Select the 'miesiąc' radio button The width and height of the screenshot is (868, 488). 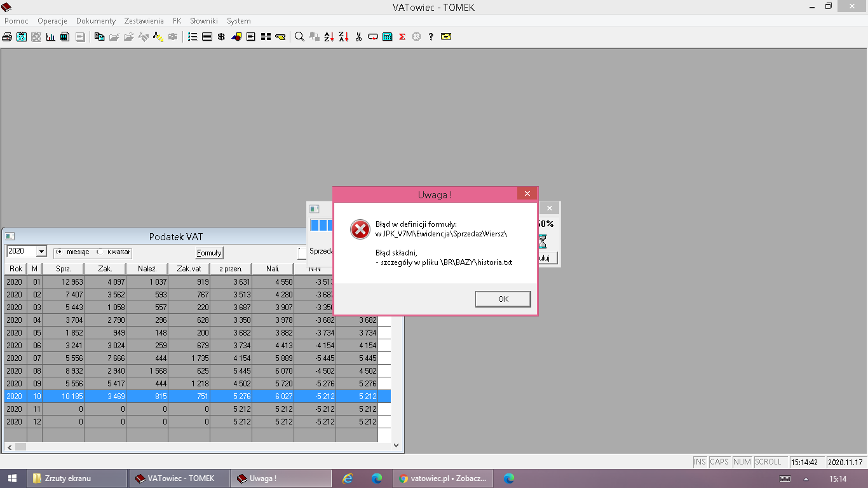pyautogui.click(x=60, y=252)
